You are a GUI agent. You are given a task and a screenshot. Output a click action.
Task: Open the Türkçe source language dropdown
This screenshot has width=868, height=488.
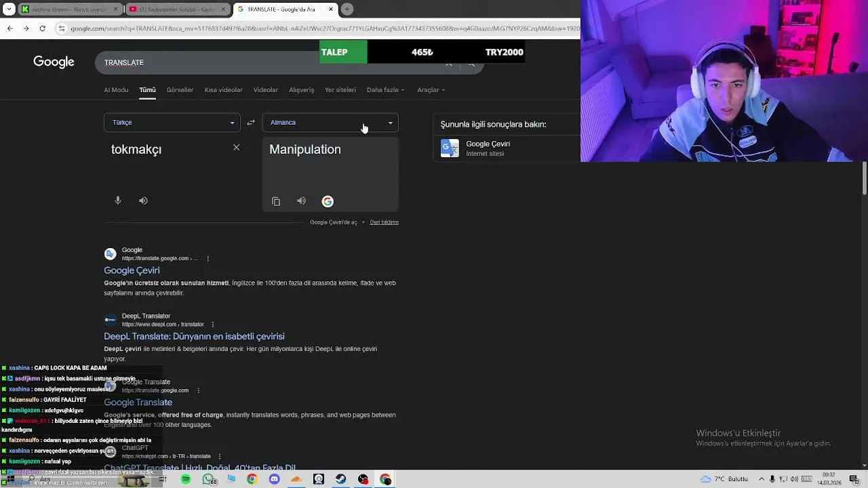tap(172, 123)
